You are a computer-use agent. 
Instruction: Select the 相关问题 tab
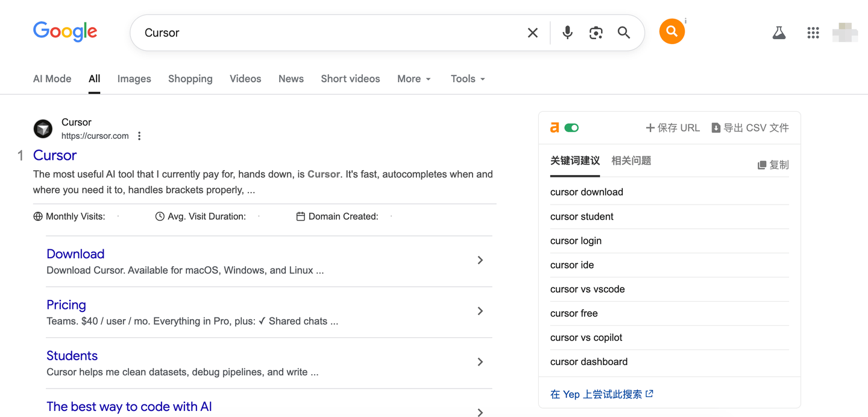click(x=631, y=161)
